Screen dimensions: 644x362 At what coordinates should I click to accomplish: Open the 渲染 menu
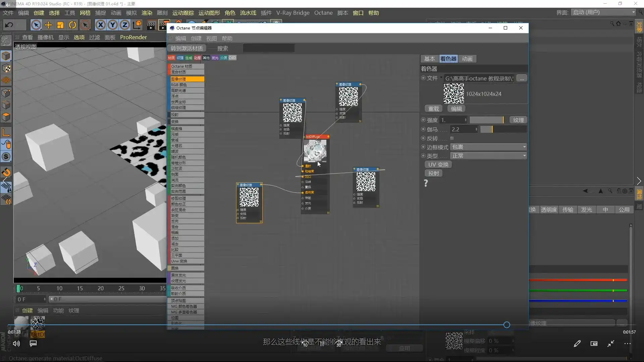147,13
